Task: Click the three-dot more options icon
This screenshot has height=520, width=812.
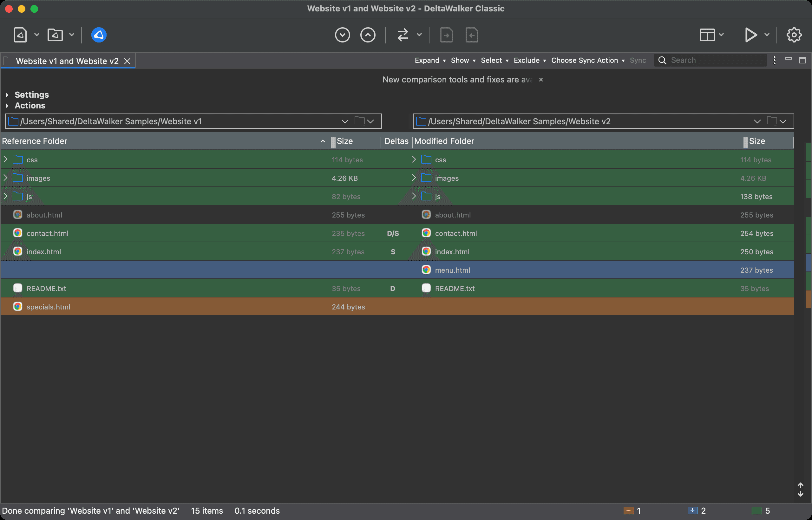Action: (x=775, y=61)
